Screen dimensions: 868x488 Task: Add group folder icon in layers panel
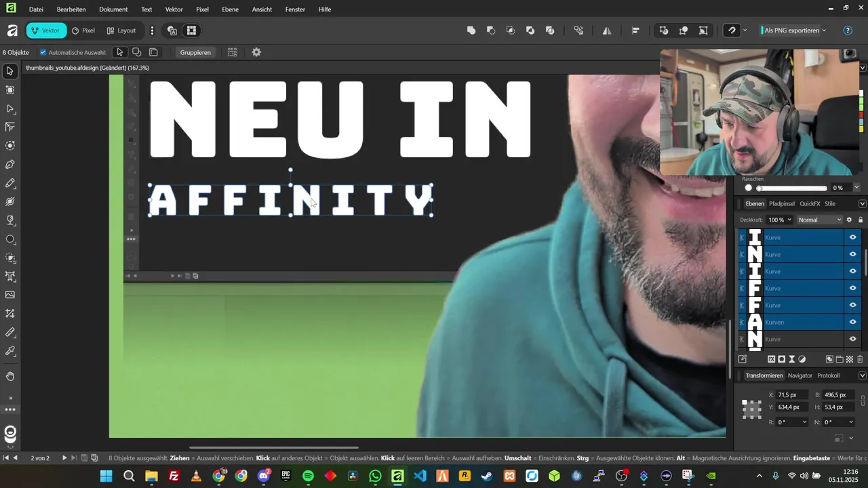840,359
